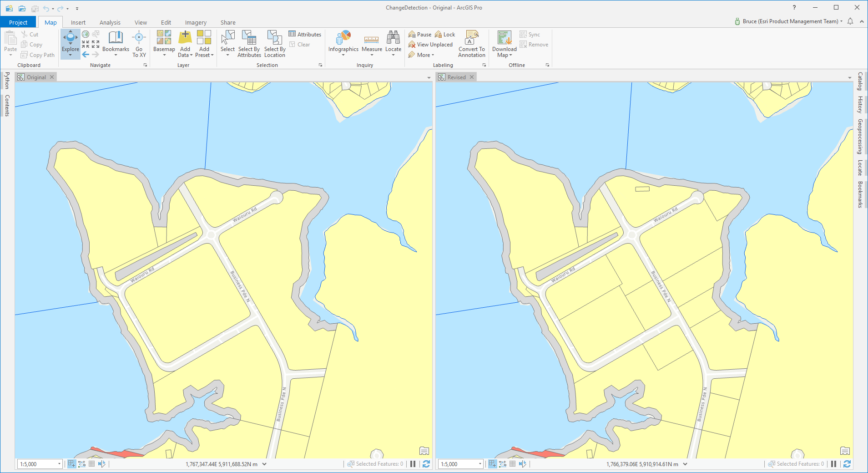
Task: Toggle View Unplaced labels
Action: point(430,44)
